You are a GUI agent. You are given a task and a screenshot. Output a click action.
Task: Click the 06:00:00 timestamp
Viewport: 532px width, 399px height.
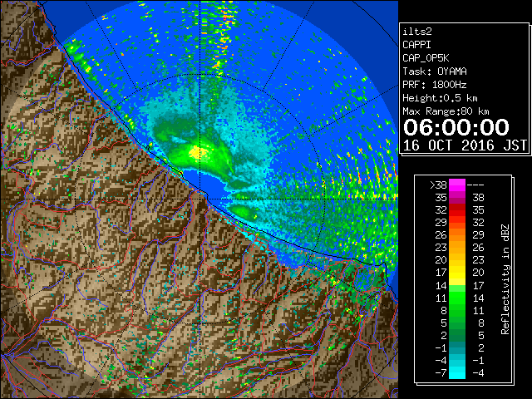(x=456, y=127)
